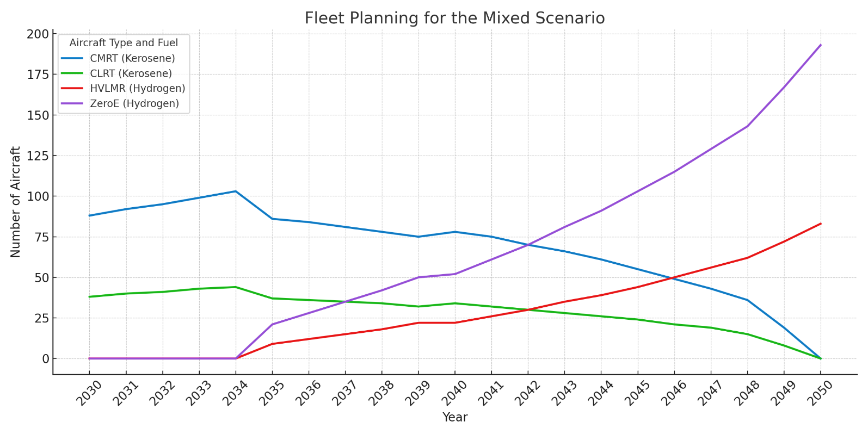Click the Number of Aircraft axis label
Viewport: 868px width, 434px height.
15,202
